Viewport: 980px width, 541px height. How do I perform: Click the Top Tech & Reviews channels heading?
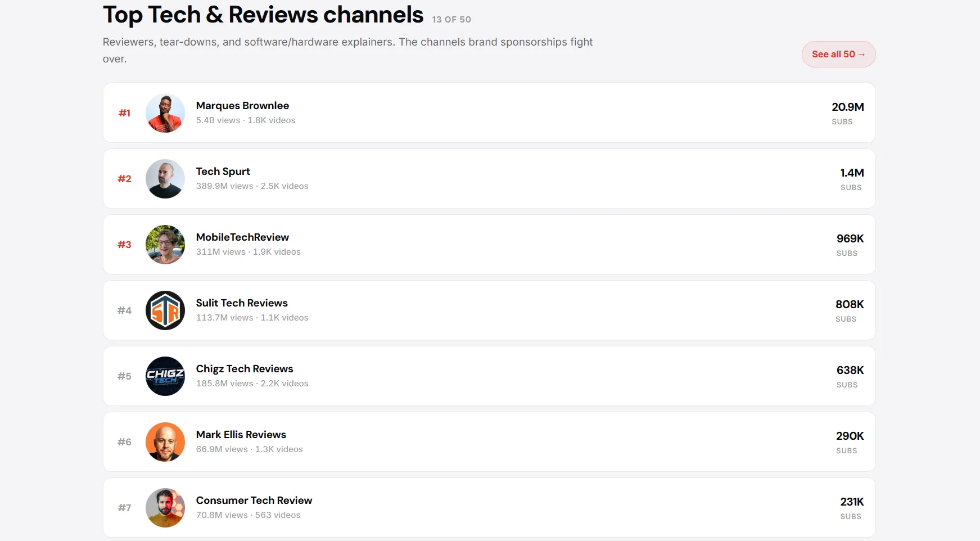click(263, 15)
